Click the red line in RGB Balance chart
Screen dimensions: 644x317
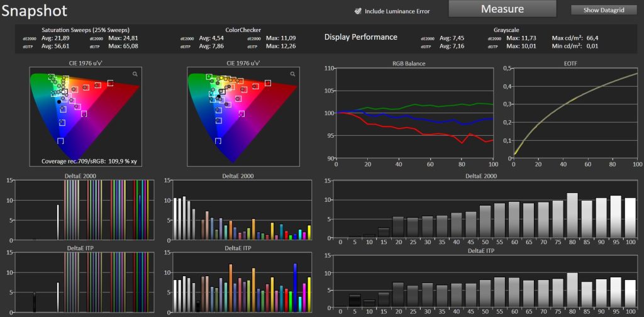pyautogui.click(x=415, y=130)
